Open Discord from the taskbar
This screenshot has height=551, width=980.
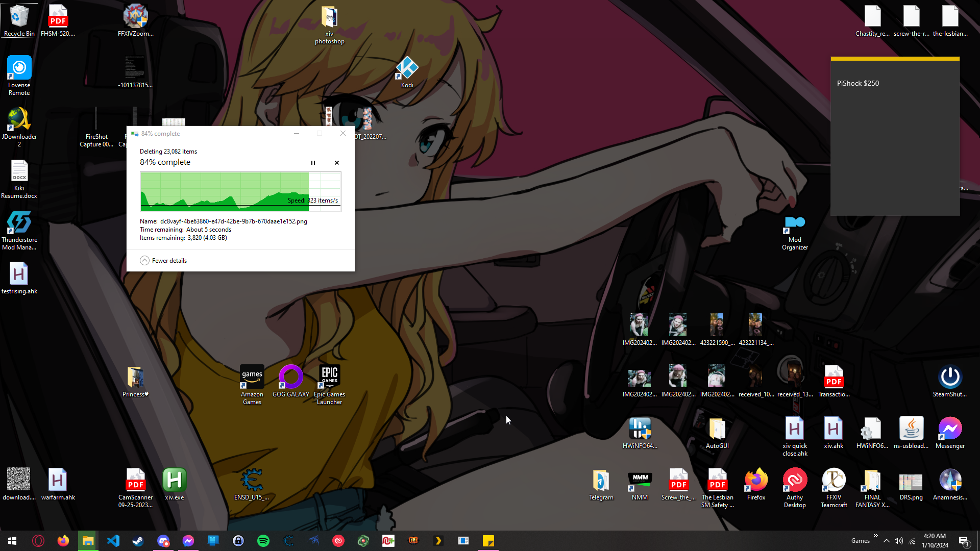163,541
